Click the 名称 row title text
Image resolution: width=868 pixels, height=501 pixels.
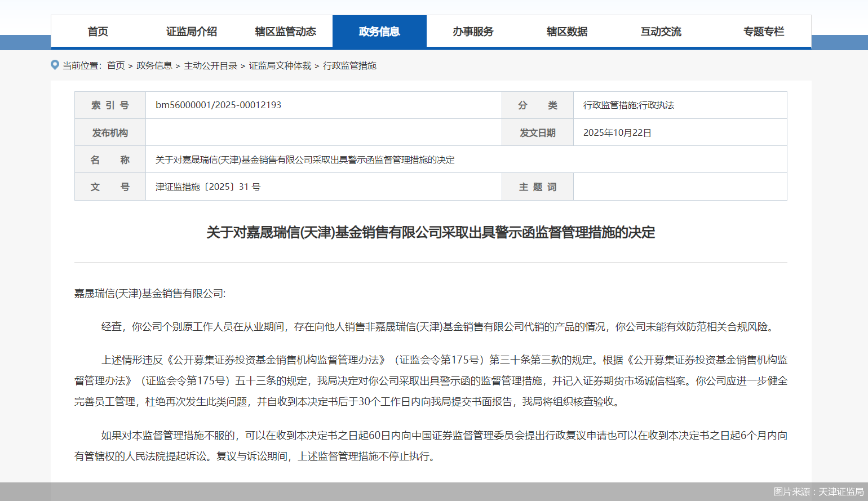click(305, 160)
